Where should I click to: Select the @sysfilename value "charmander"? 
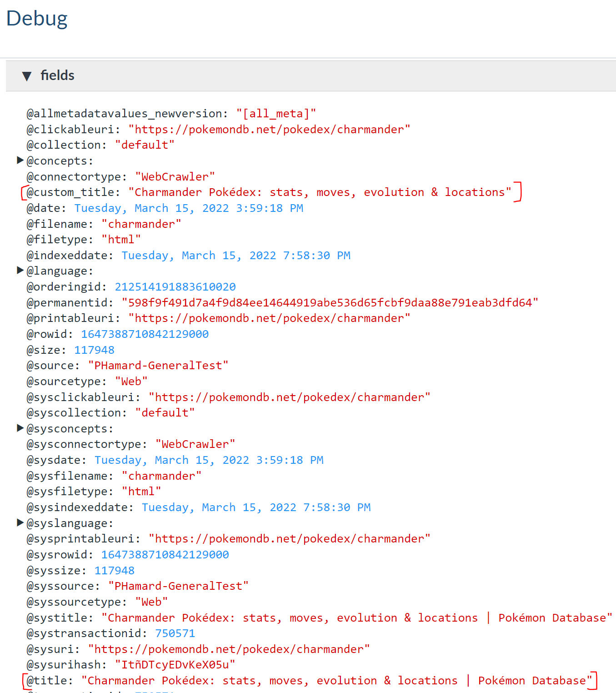tap(162, 476)
